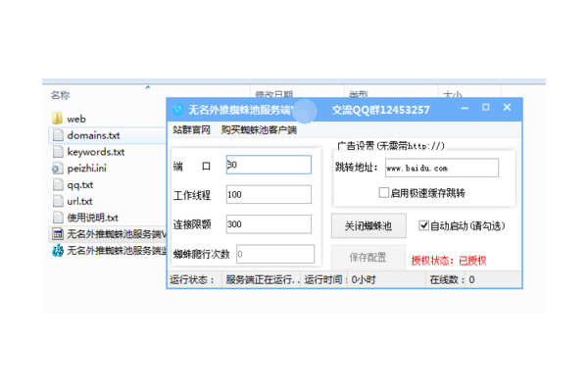This screenshot has height=392, width=588.
Task: Sort by the 名称 column header
Action: coord(60,95)
